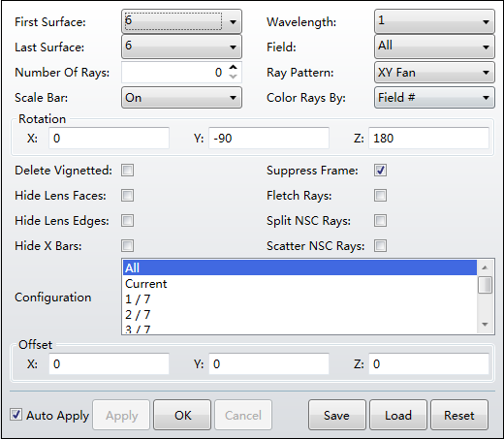Click the configuration list scrollbar down arrow

[485, 325]
